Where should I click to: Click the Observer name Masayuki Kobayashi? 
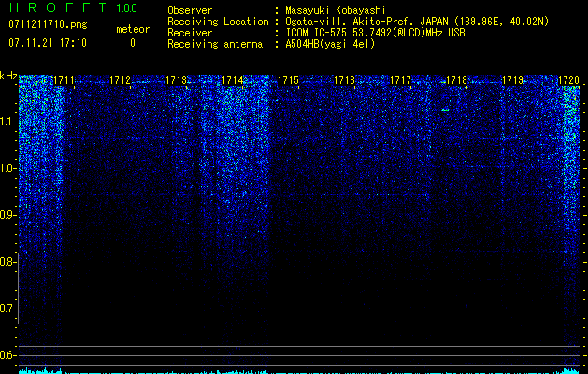tap(336, 10)
